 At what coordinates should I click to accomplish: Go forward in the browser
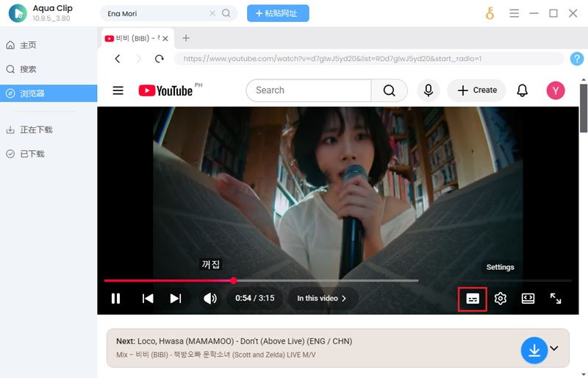(x=139, y=59)
